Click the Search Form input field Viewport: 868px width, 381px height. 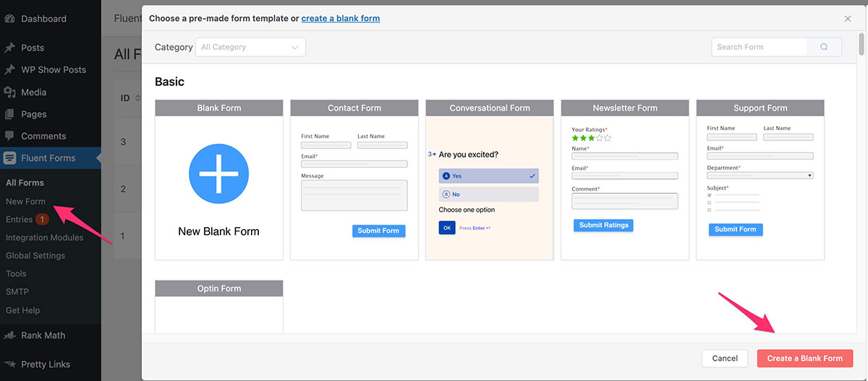(759, 47)
